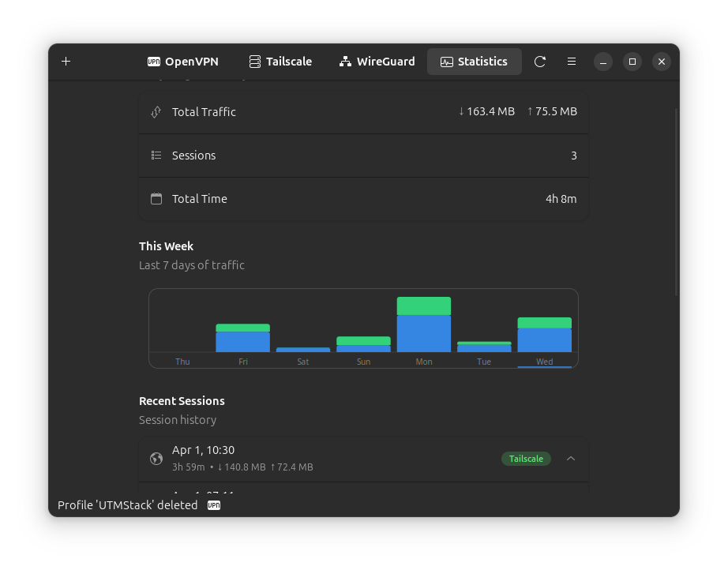
Task: Click the Recent Sessions heading
Action: click(x=182, y=401)
